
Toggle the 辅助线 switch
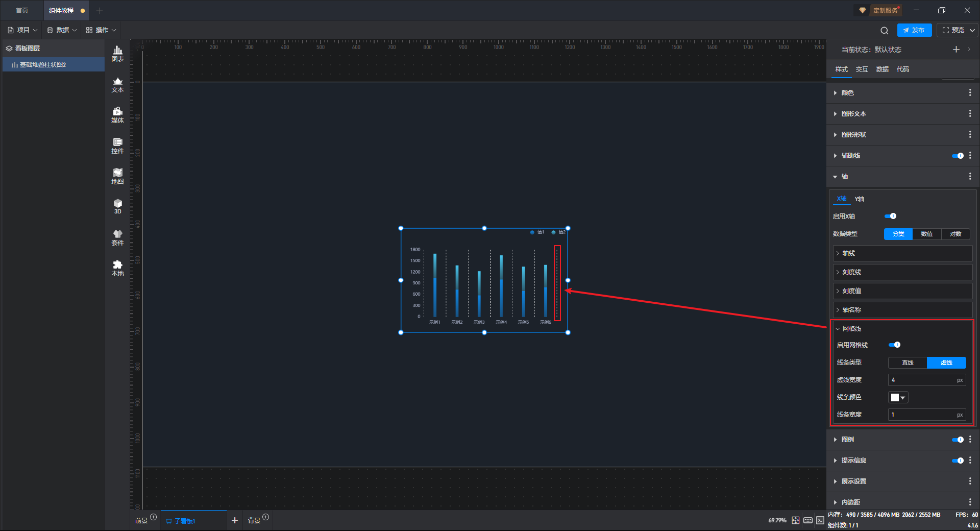click(x=958, y=156)
